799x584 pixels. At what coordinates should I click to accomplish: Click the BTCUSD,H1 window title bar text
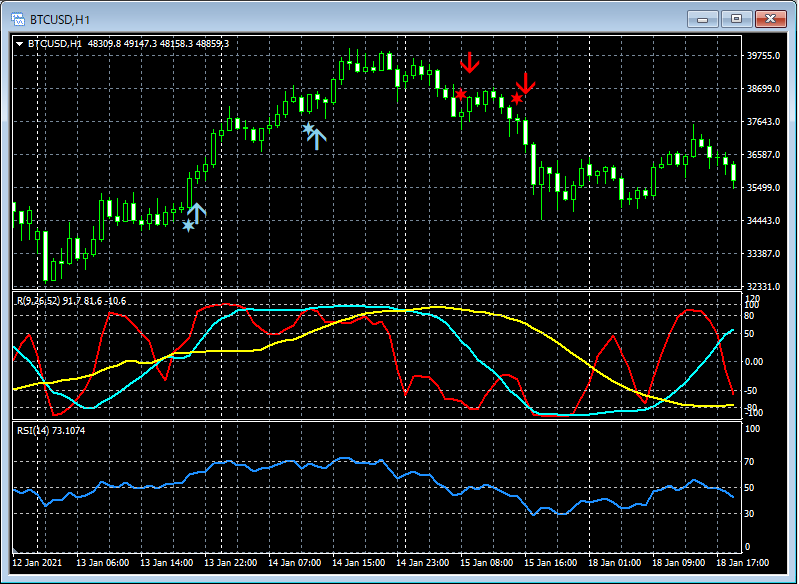[59, 18]
